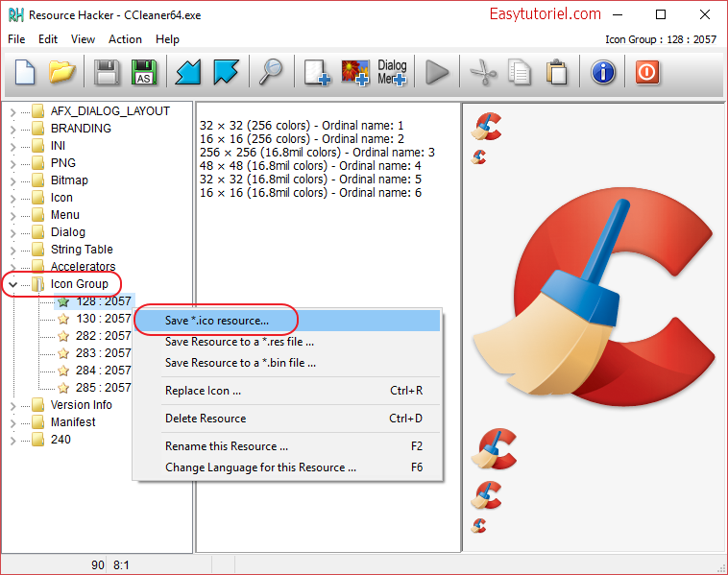
Task: Click the blue Info icon
Action: [602, 72]
